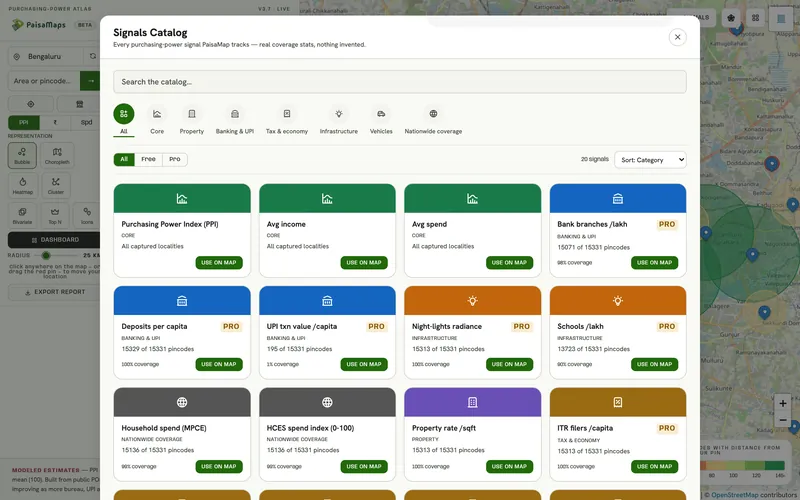The width and height of the screenshot is (800, 500).
Task: Show the Nationwide coverage globe category
Action: tap(433, 114)
